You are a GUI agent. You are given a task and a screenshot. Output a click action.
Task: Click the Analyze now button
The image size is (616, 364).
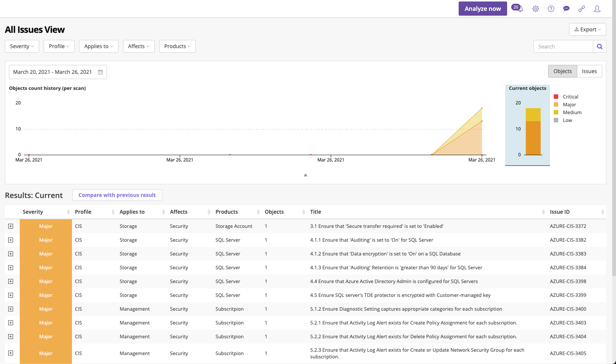(483, 9)
